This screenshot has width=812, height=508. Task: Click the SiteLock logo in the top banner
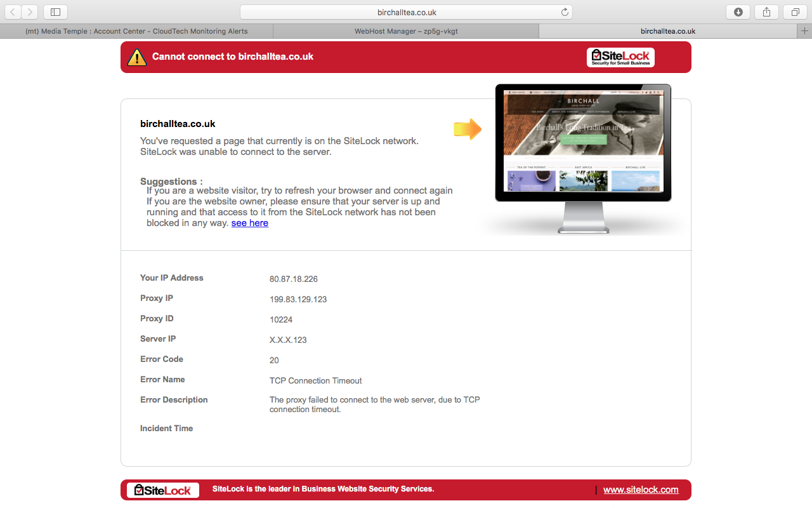(x=620, y=57)
